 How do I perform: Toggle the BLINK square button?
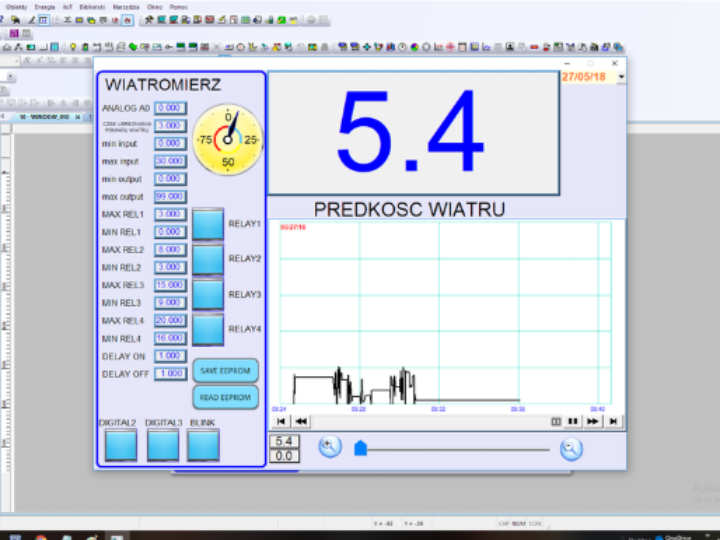coord(203,445)
